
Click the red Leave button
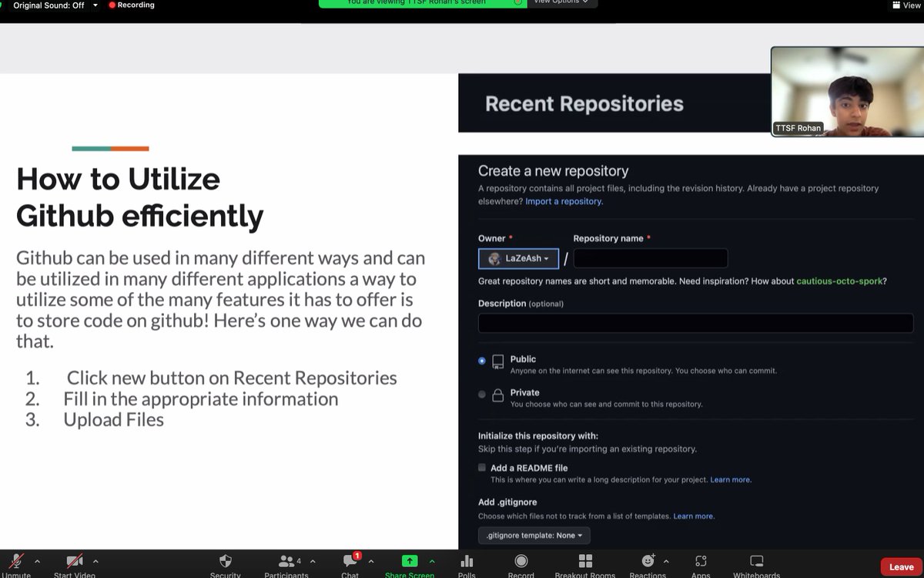(901, 567)
